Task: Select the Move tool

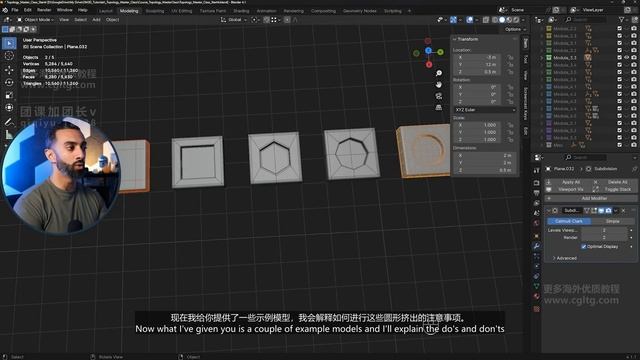Action: coord(9,70)
